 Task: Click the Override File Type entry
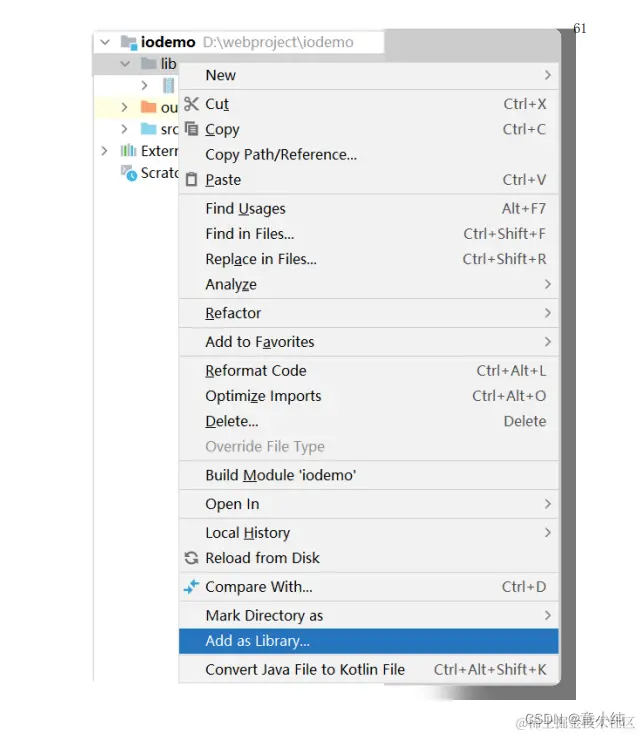[x=369, y=446]
